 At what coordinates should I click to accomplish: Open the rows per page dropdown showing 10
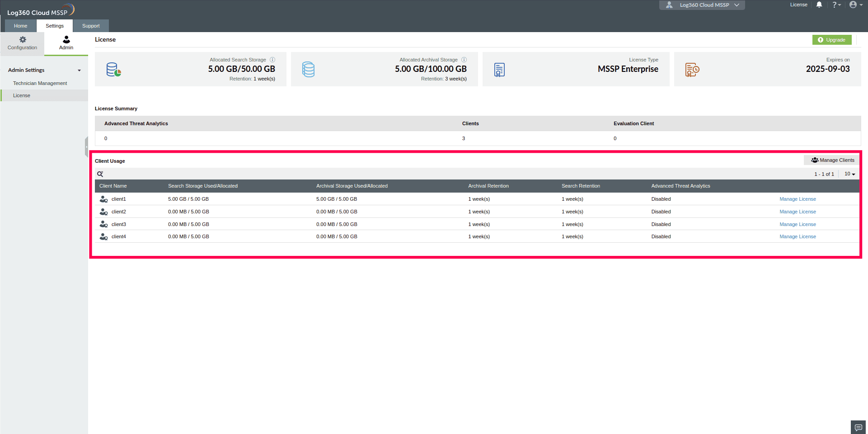coord(849,174)
